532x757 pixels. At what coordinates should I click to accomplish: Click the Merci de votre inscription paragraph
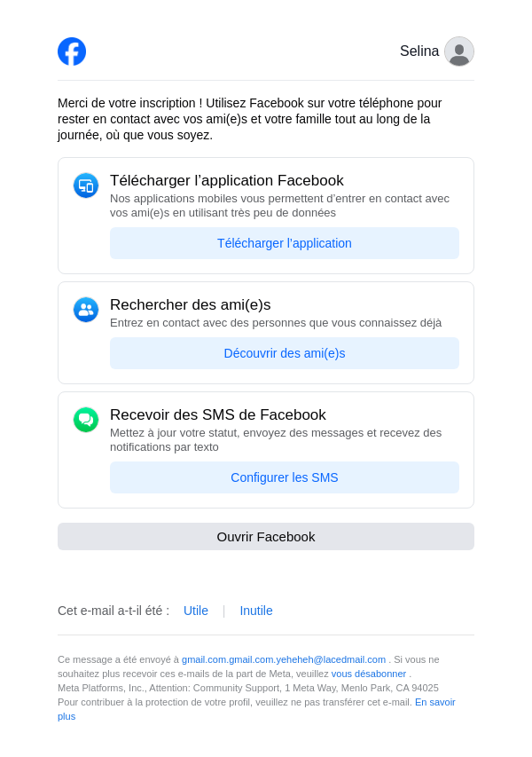(250, 119)
